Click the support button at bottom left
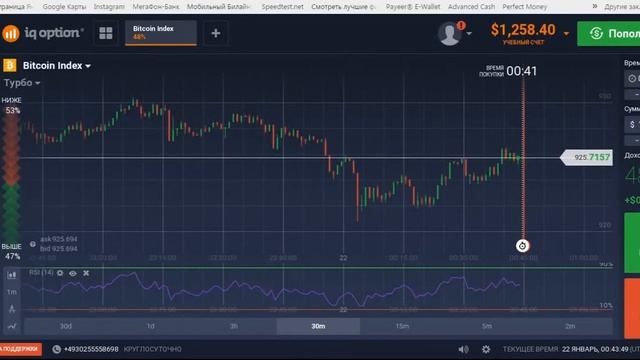This screenshot has width=640, height=360. click(20, 349)
